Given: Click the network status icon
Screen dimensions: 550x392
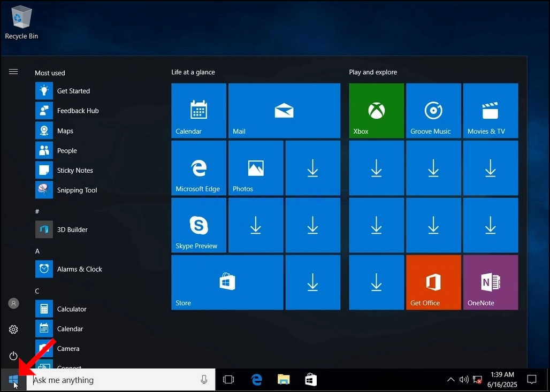Looking at the screenshot, I should 477,380.
